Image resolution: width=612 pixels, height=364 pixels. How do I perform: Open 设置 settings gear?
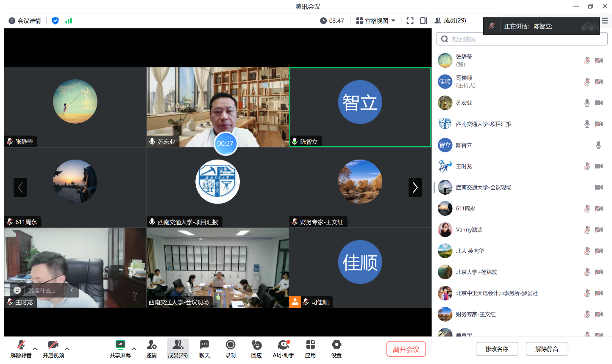(336, 345)
